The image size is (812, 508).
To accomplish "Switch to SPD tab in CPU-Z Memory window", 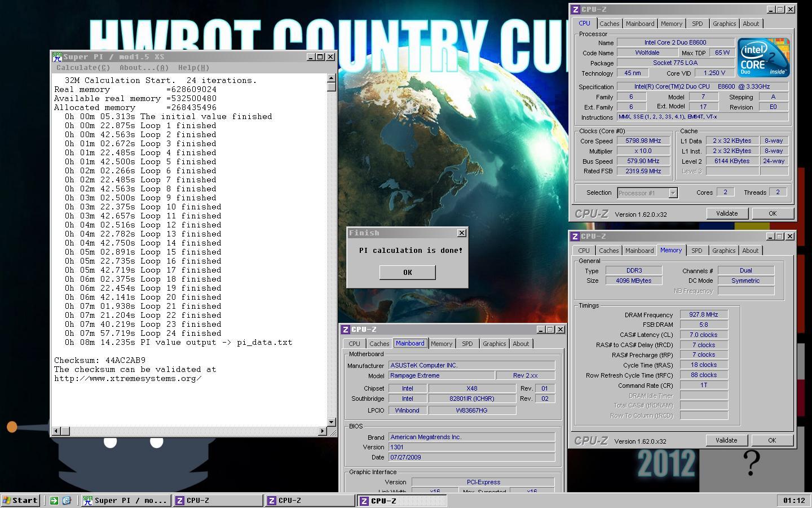I will pos(697,251).
